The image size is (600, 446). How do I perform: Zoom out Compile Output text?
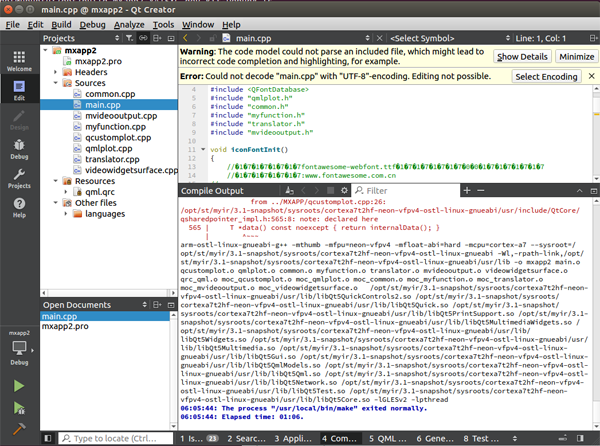coord(481,190)
